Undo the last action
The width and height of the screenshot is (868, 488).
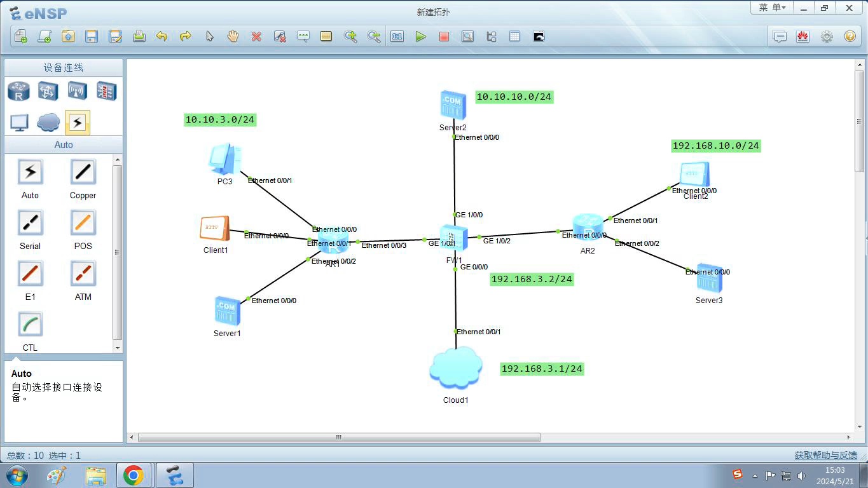[162, 36]
